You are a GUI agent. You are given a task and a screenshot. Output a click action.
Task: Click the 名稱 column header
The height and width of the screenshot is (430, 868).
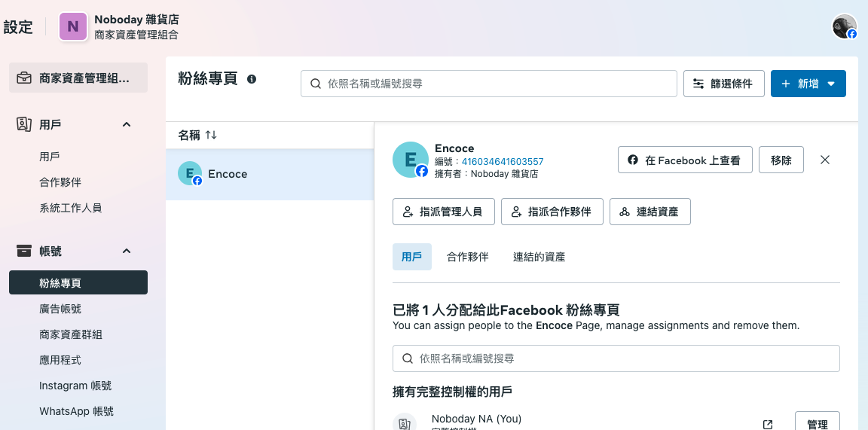click(189, 135)
